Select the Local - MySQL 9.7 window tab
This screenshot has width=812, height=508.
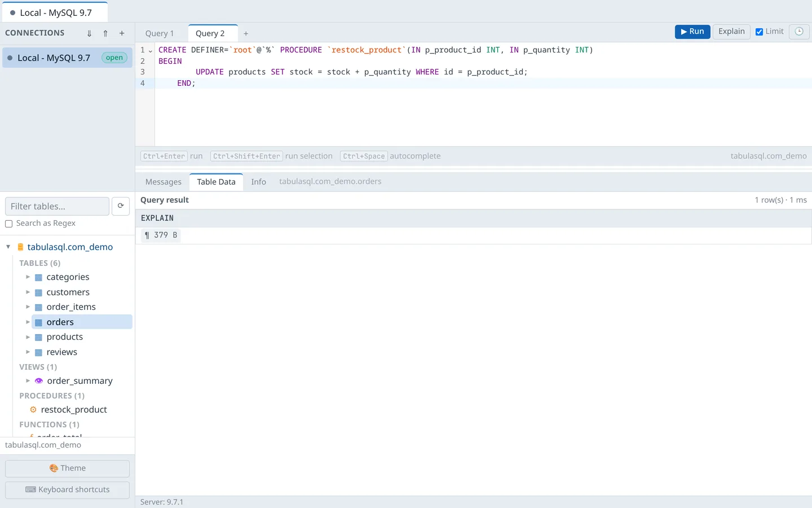(55, 12)
